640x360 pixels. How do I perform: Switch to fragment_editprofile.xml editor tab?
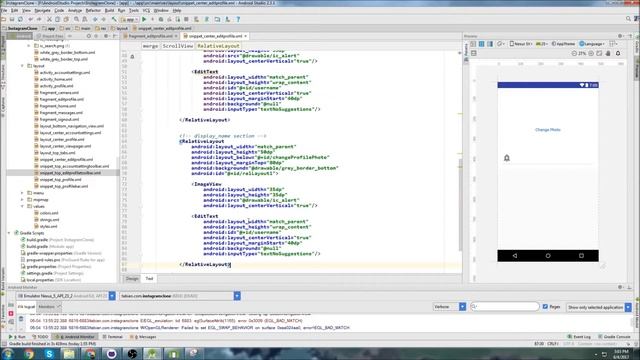click(150, 36)
